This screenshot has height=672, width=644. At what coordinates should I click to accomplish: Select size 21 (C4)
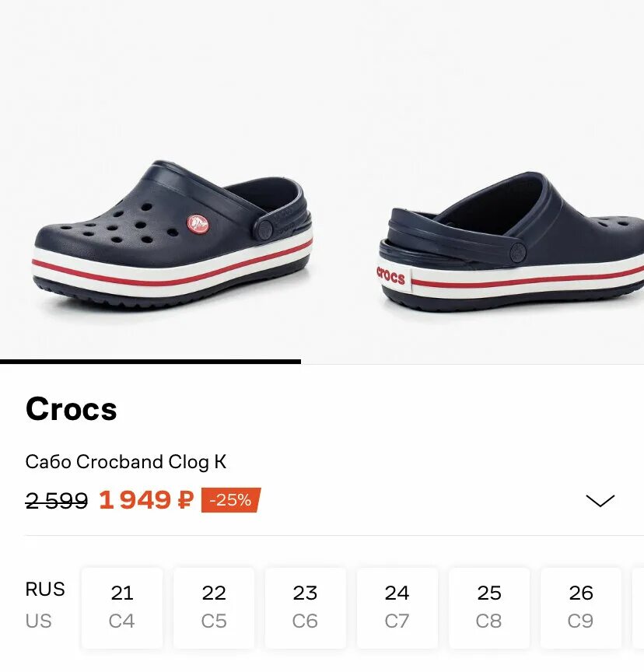(x=122, y=607)
